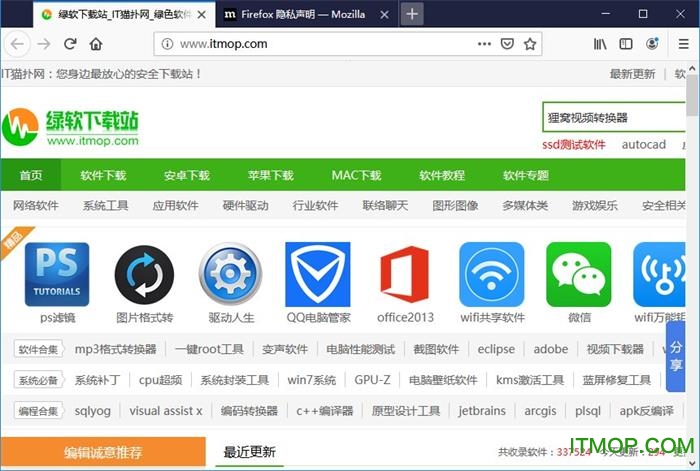The height and width of the screenshot is (471, 700).
Task: Open the 图片格式转 converter icon
Action: 144,274
